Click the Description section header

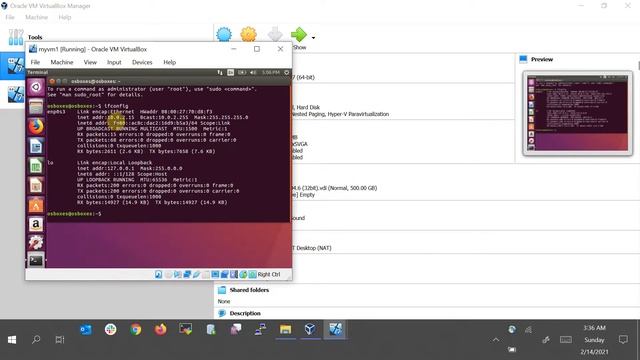click(x=245, y=313)
